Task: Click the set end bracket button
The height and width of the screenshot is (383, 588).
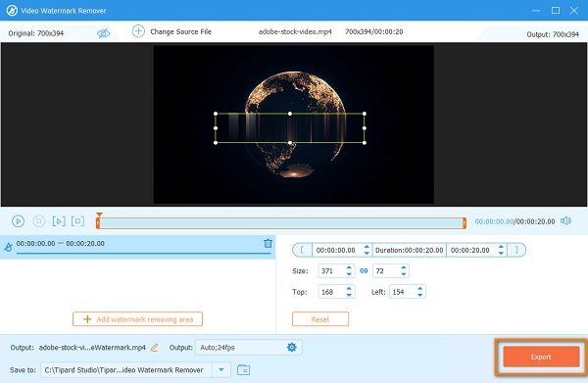Action: (x=516, y=250)
